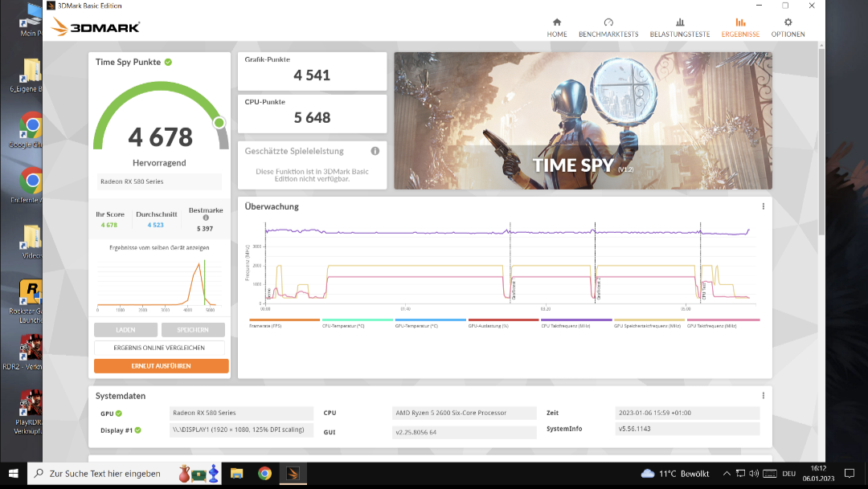Click the 3DMark window vertical scrollbar

[x=821, y=141]
